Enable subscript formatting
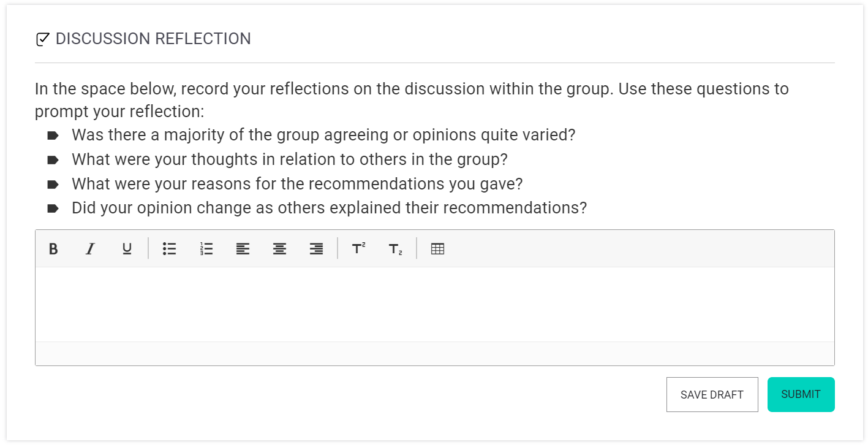 point(395,249)
